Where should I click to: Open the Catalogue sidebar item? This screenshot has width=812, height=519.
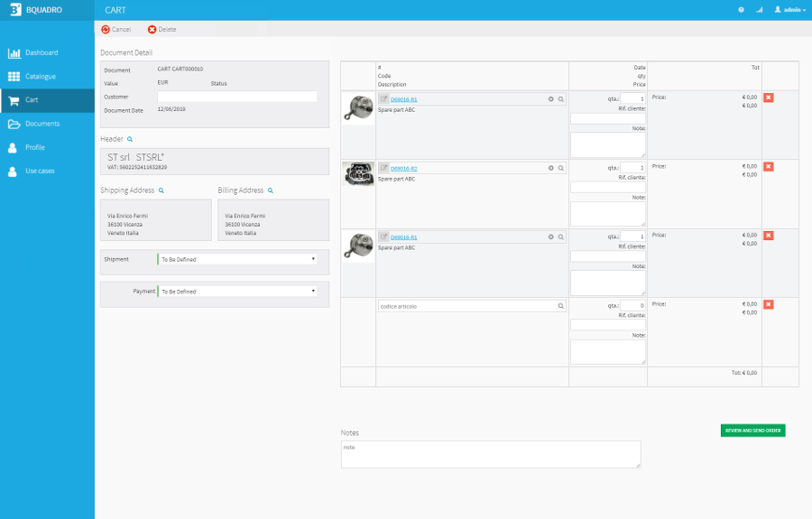pyautogui.click(x=47, y=77)
